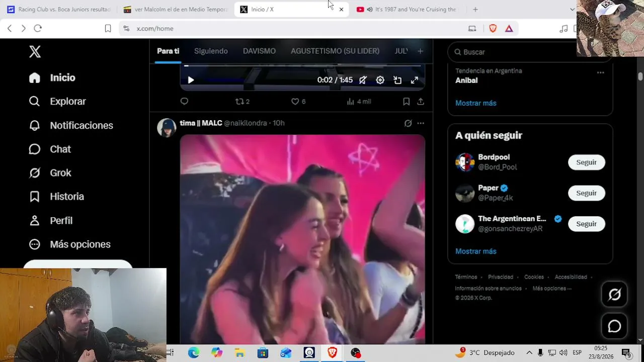Viewport: 644px width, 362px height.
Task: Open more options for tima || MALC post
Action: [x=421, y=123]
